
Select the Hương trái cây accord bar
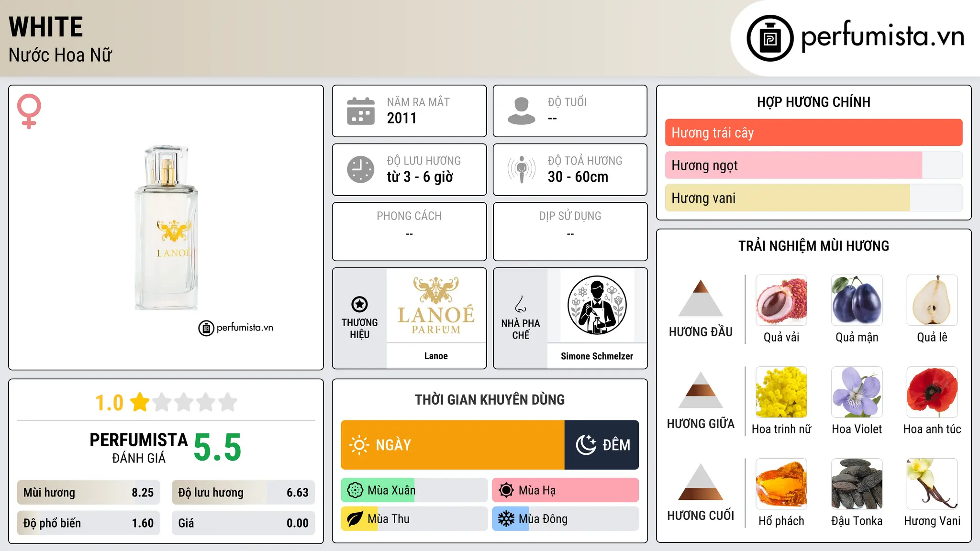[x=813, y=132]
